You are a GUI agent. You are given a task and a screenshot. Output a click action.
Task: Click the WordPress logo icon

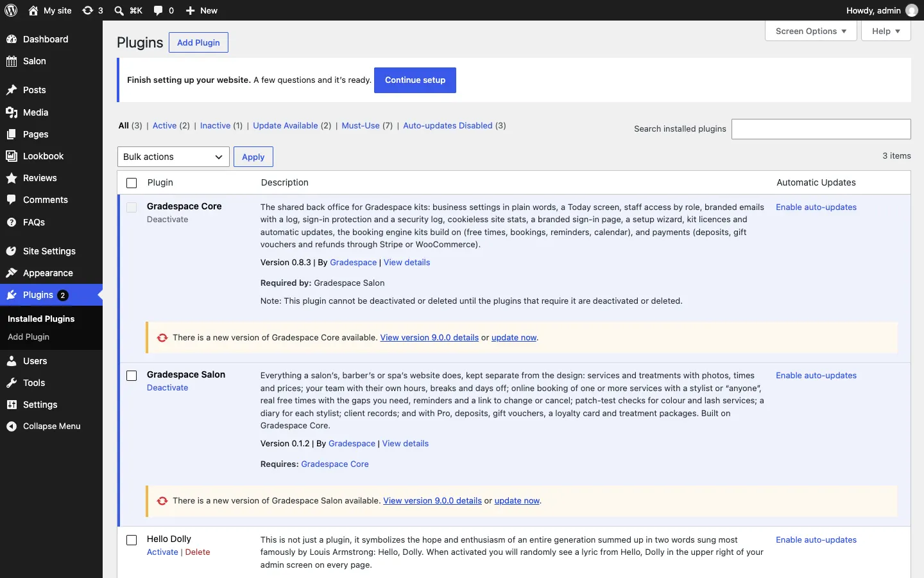tap(11, 10)
